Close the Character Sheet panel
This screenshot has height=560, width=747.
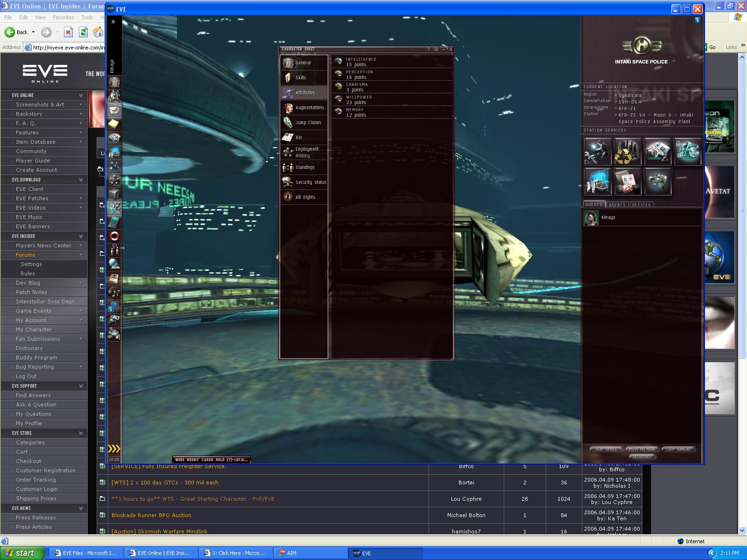pos(451,49)
